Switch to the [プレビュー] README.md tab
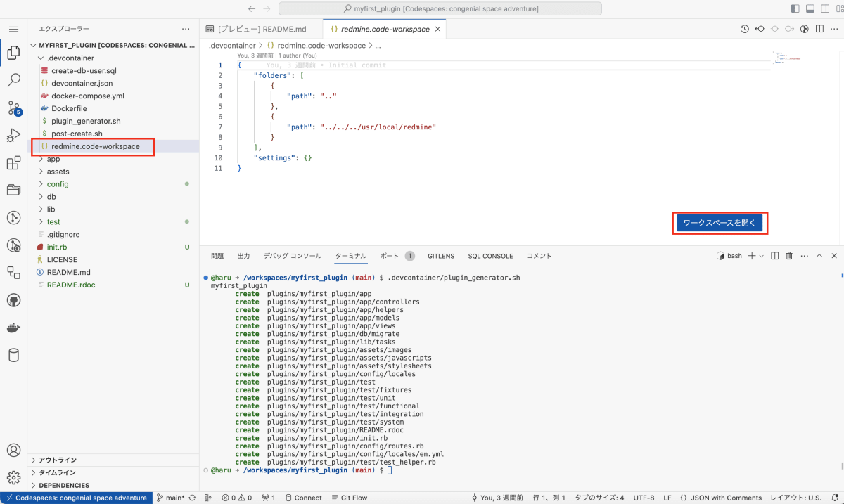 (261, 30)
